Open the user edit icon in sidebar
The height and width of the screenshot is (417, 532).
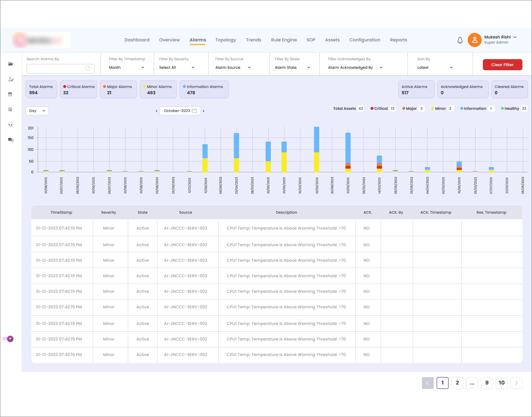tap(11, 79)
